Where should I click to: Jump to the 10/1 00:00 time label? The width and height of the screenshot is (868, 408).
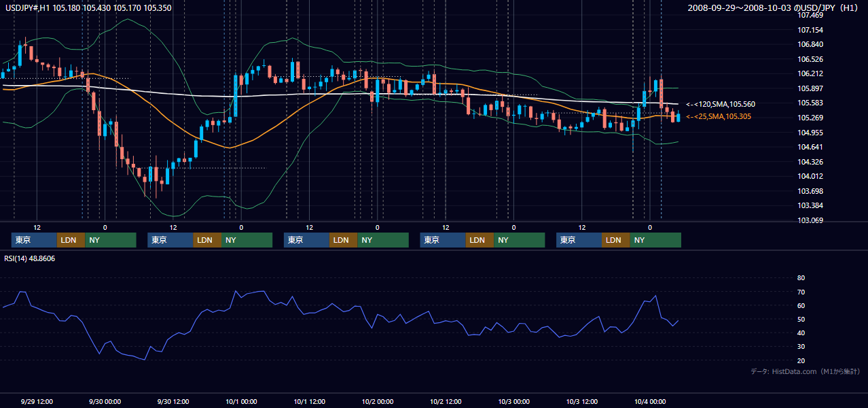[241, 402]
